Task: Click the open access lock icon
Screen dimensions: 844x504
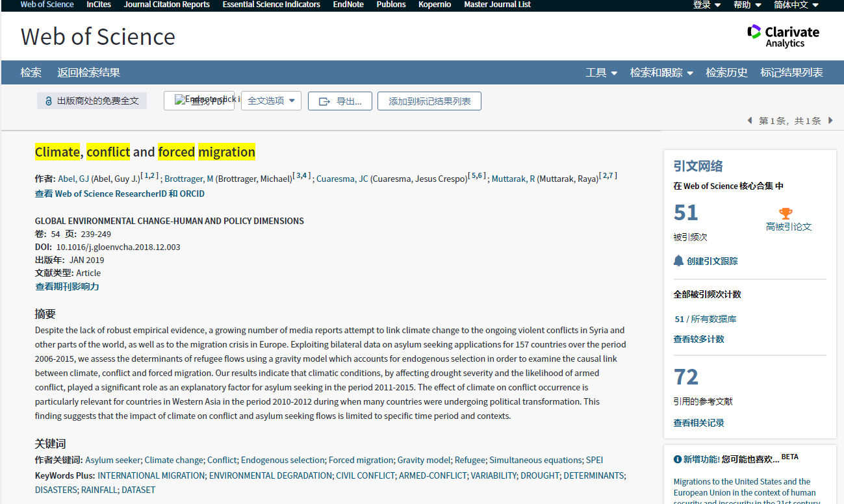Action: (x=49, y=101)
